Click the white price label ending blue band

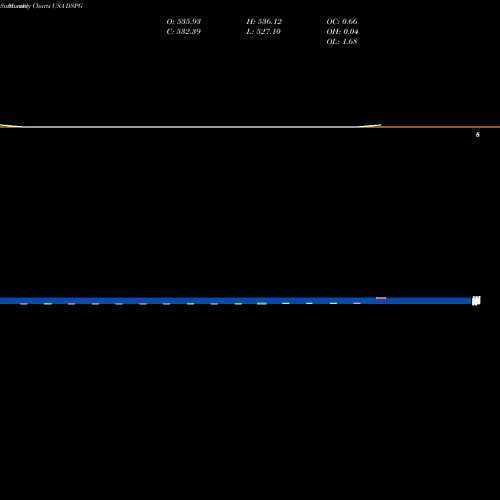click(476, 301)
